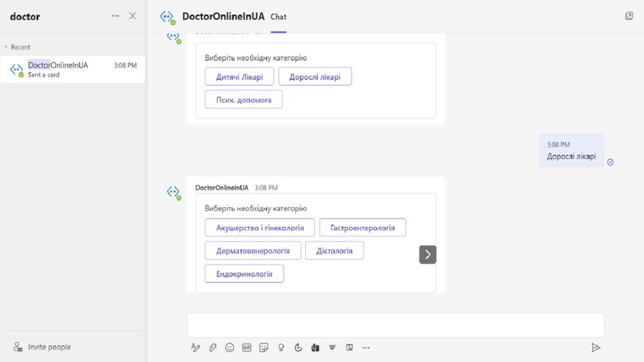Switch to the Chat tab

278,17
